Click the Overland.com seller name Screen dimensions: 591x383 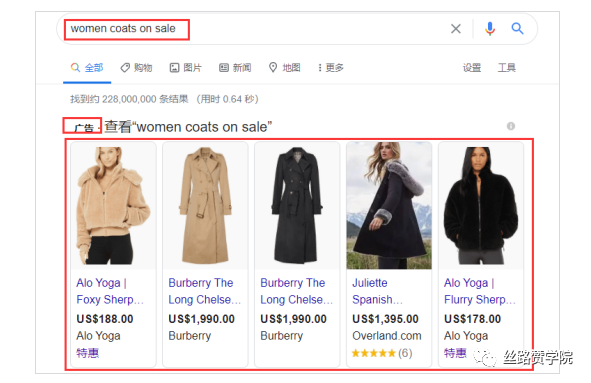[387, 336]
